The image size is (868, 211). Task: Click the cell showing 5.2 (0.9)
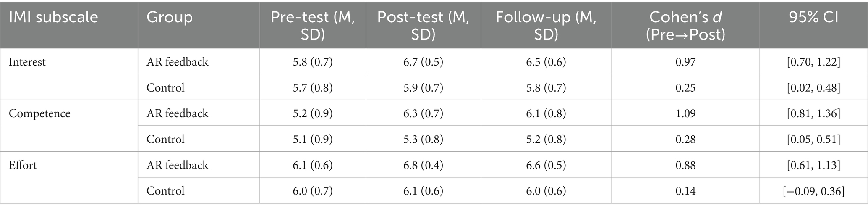(x=313, y=113)
